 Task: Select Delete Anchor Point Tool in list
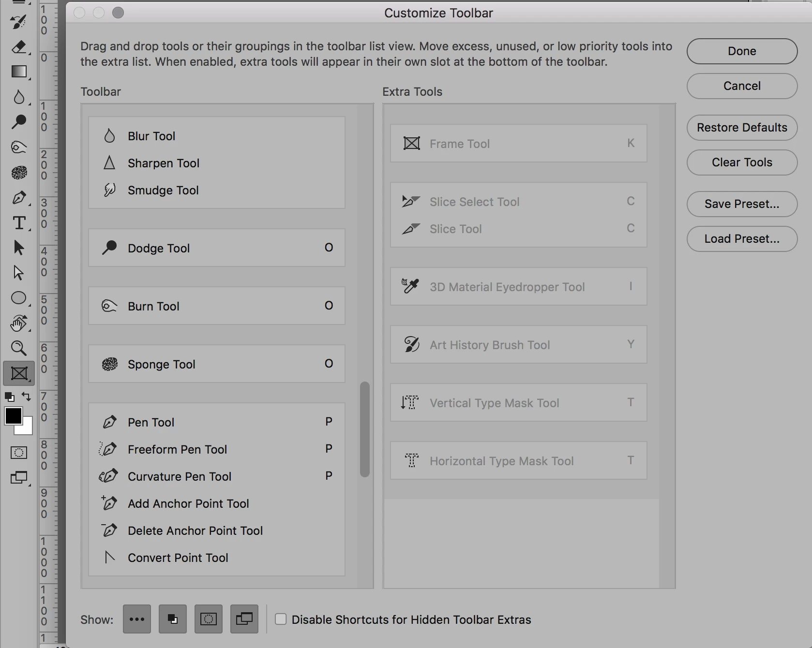point(217,531)
